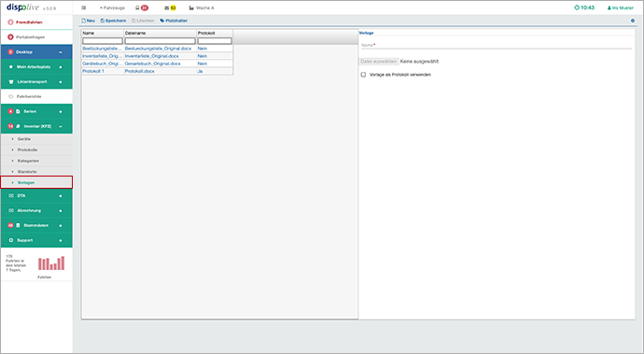
Task: Expand DTA via its plus sign
Action: (61, 196)
